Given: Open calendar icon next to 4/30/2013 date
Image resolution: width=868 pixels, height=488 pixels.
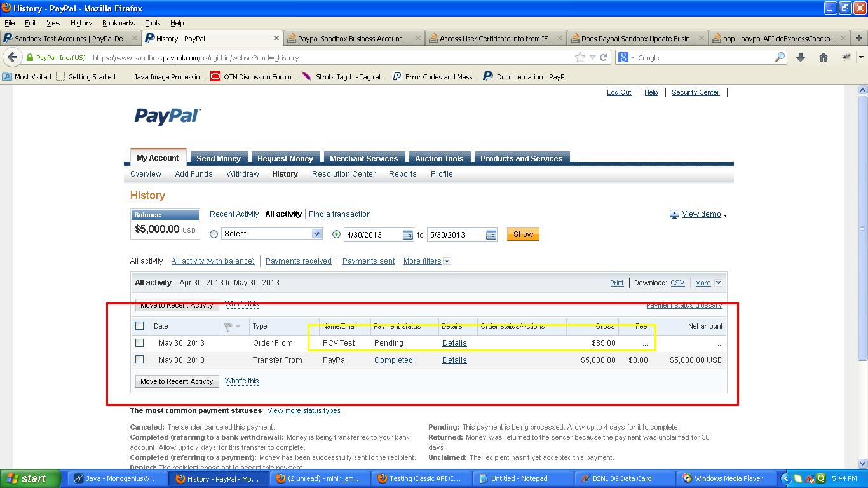Looking at the screenshot, I should [x=408, y=235].
